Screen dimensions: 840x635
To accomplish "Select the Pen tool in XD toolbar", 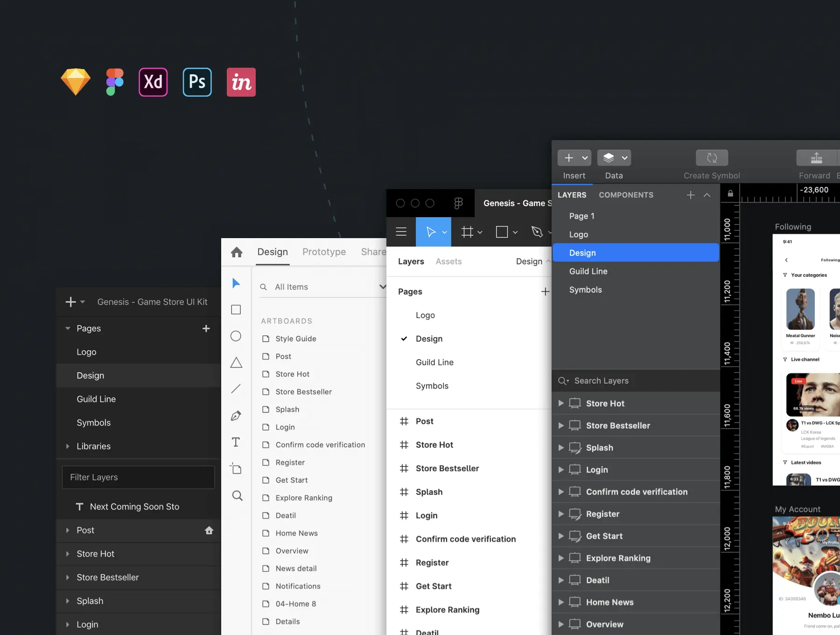I will click(236, 416).
